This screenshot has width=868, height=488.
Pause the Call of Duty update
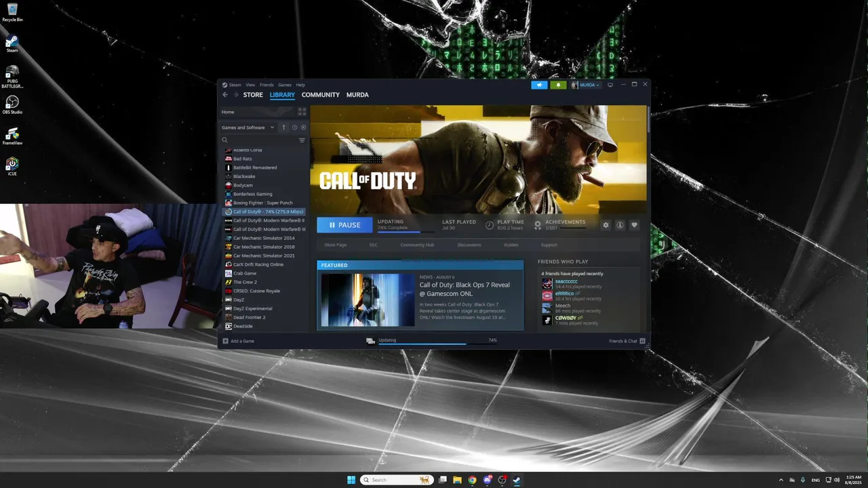click(344, 225)
